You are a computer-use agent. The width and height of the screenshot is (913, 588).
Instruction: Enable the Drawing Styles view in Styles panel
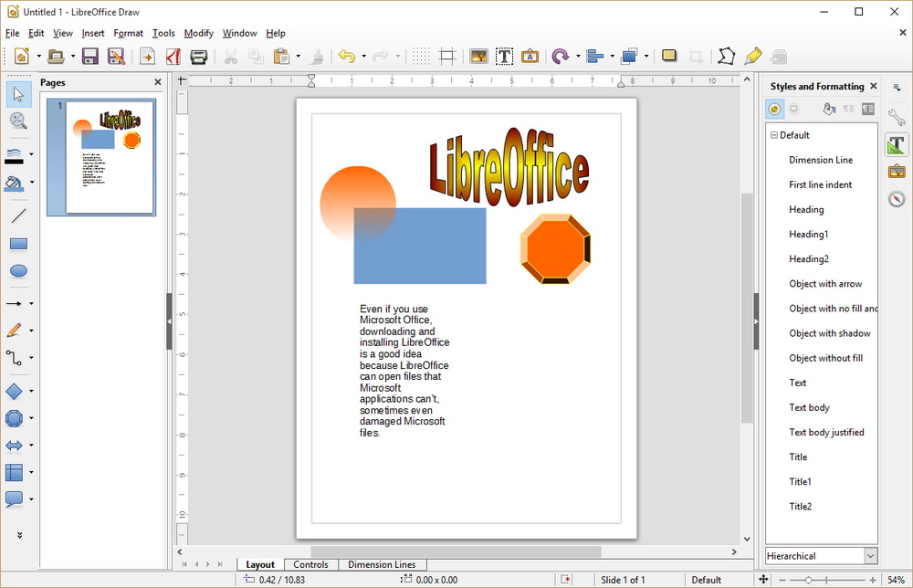[x=773, y=109]
